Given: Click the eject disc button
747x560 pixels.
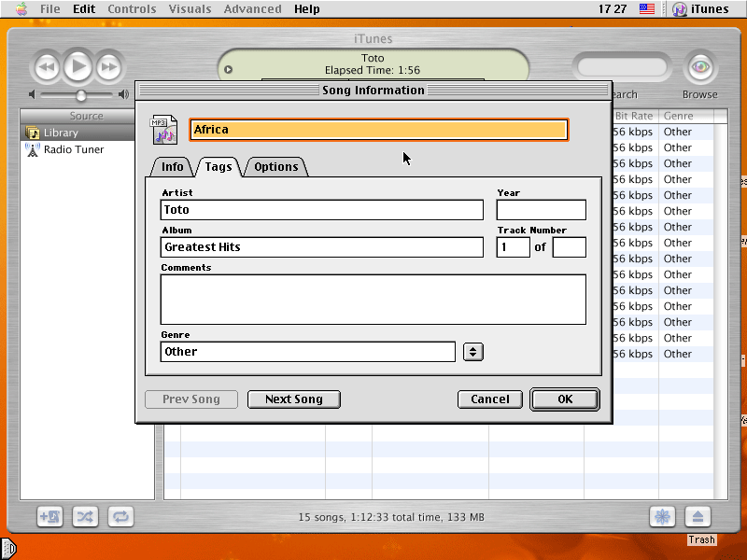Looking at the screenshot, I should coord(698,517).
